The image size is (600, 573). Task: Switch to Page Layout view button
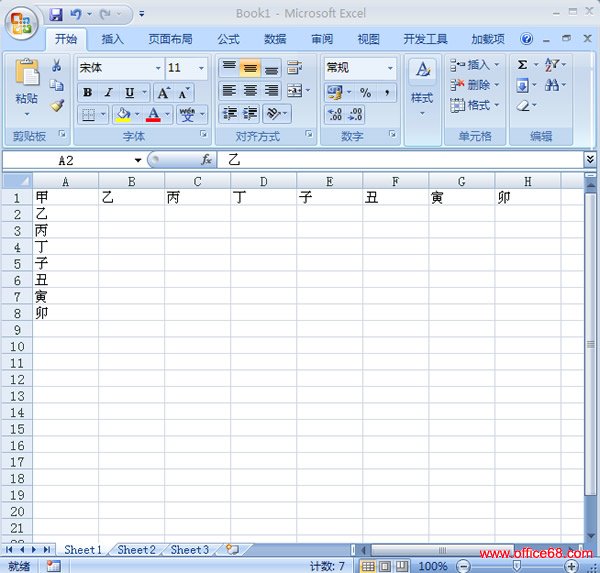pos(385,566)
